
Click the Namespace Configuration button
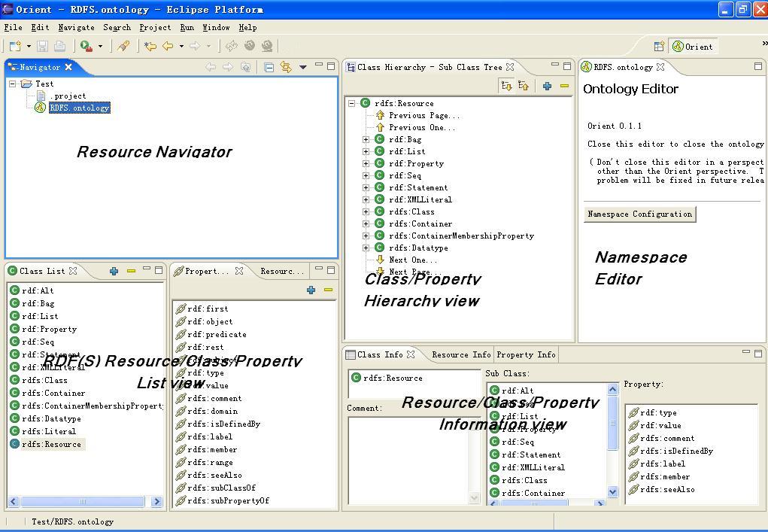coord(639,214)
